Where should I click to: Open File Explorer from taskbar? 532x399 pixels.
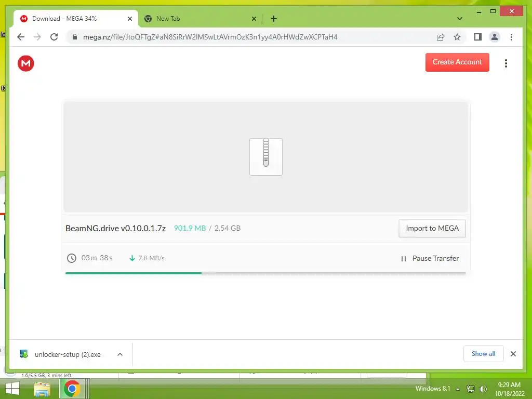(42, 389)
